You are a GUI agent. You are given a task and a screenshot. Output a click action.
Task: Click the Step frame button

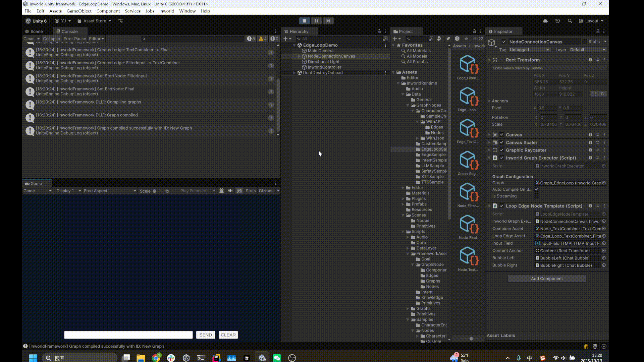click(328, 21)
